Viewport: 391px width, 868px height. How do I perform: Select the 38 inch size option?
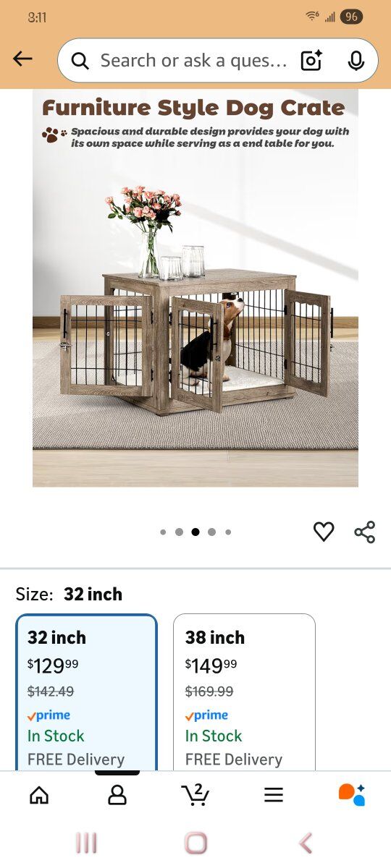pyautogui.click(x=244, y=692)
